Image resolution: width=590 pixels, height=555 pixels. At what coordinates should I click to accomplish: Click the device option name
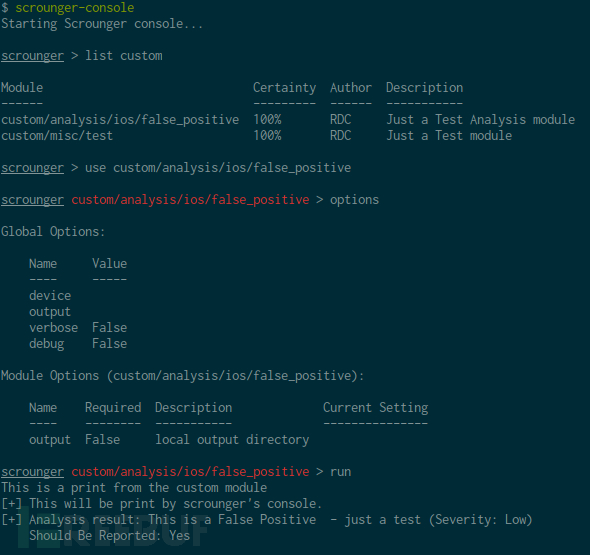(x=50, y=295)
